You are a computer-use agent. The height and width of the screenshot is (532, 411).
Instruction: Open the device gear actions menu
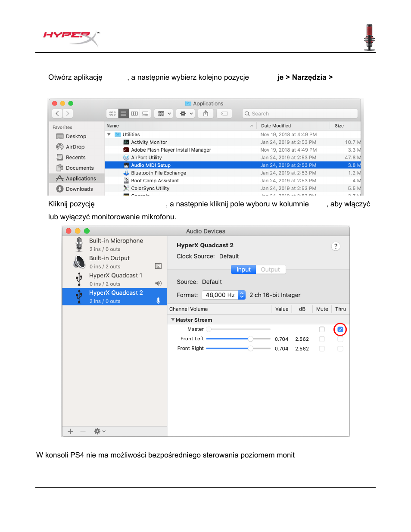click(x=100, y=431)
